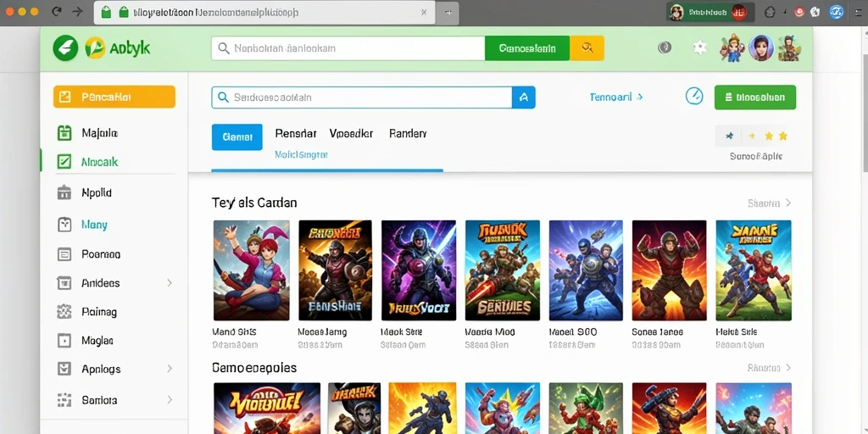Click the red extension icon in browser toolbar
This screenshot has height=434, width=868.
(x=798, y=12)
